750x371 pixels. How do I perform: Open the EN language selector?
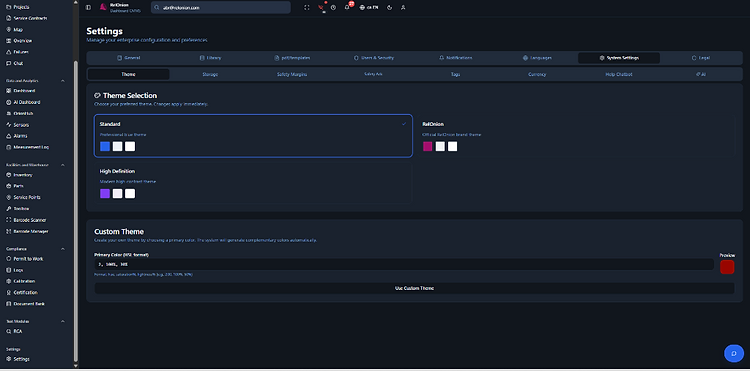click(369, 8)
